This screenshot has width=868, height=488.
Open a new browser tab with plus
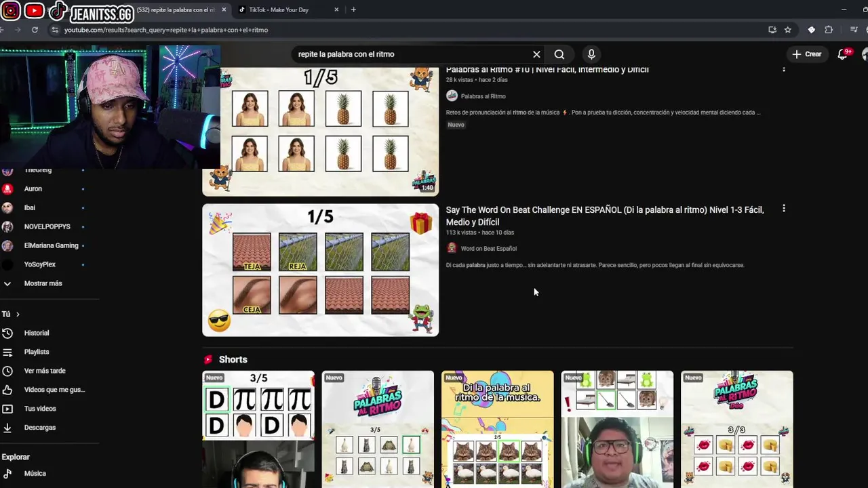[353, 9]
